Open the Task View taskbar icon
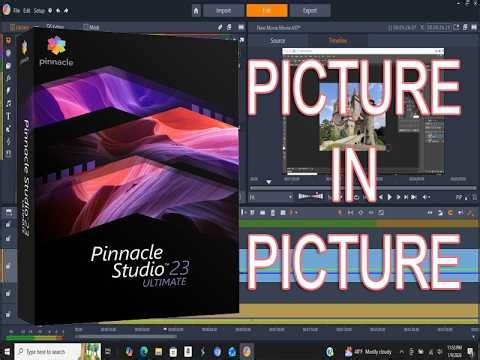The height and width of the screenshot is (360, 480). pos(108,351)
